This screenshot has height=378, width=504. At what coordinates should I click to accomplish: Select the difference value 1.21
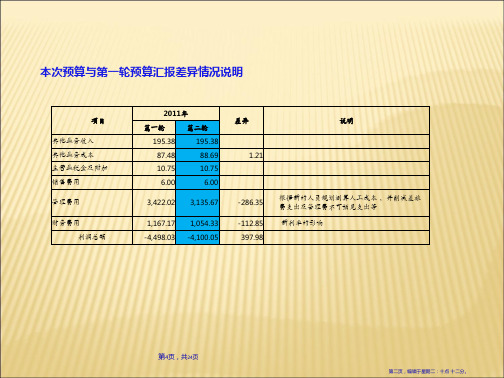coord(241,155)
